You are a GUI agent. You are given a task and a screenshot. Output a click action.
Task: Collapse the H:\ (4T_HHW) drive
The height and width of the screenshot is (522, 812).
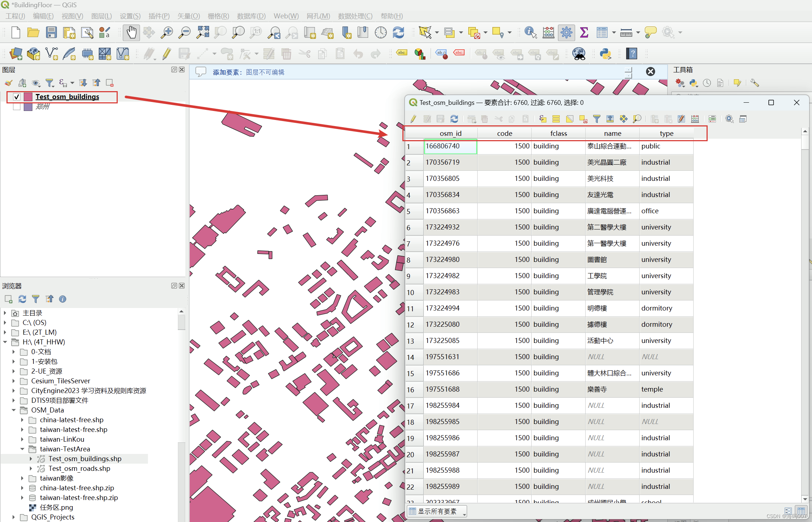(x=5, y=342)
